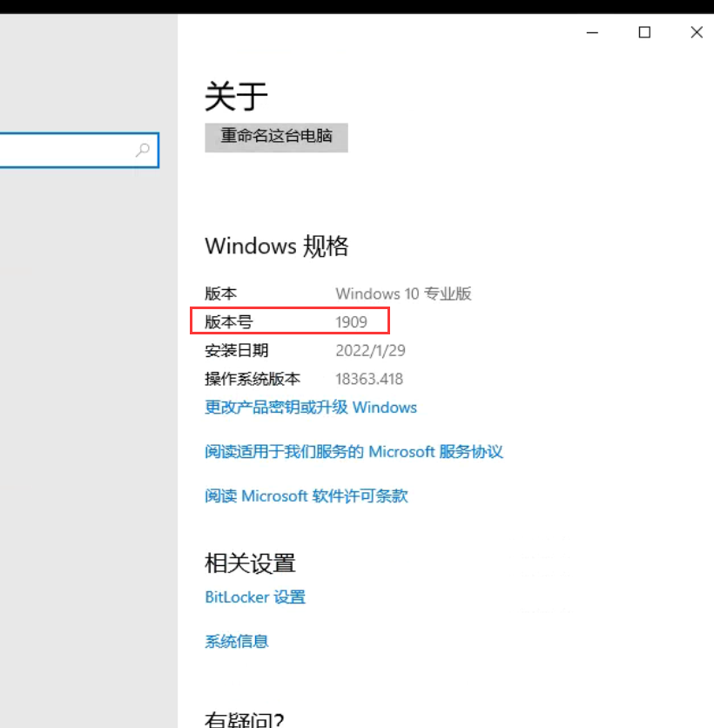Image resolution: width=714 pixels, height=728 pixels.
Task: Select version number value 1909
Action: pos(352,321)
